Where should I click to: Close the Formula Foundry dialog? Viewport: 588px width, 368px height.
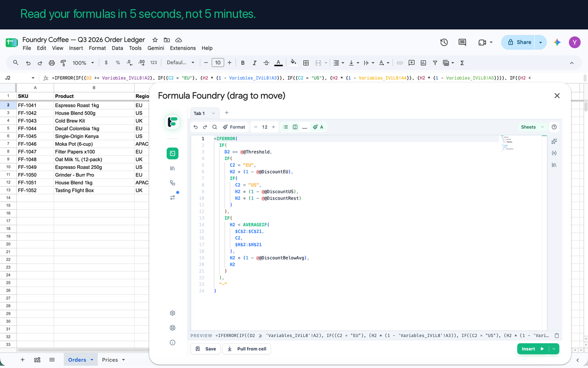tap(557, 96)
